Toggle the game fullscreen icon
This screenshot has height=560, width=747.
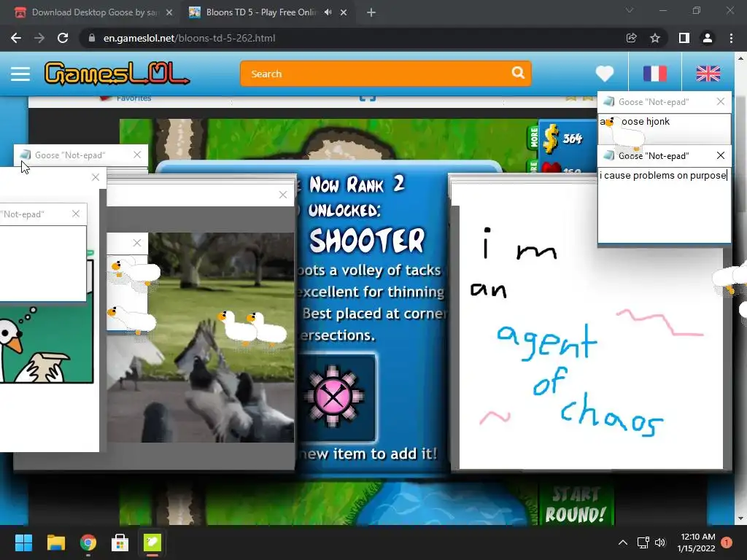tap(368, 98)
